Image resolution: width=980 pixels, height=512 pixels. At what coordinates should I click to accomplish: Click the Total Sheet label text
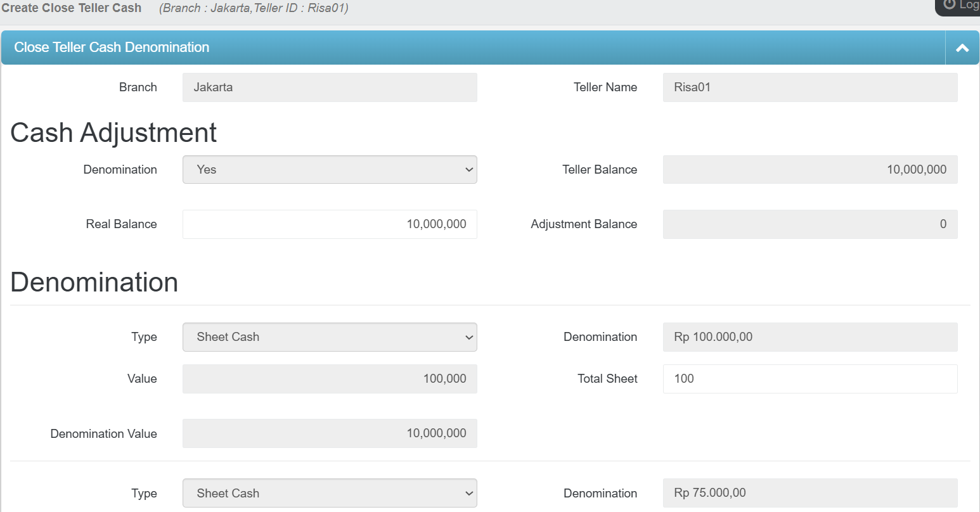(x=607, y=379)
